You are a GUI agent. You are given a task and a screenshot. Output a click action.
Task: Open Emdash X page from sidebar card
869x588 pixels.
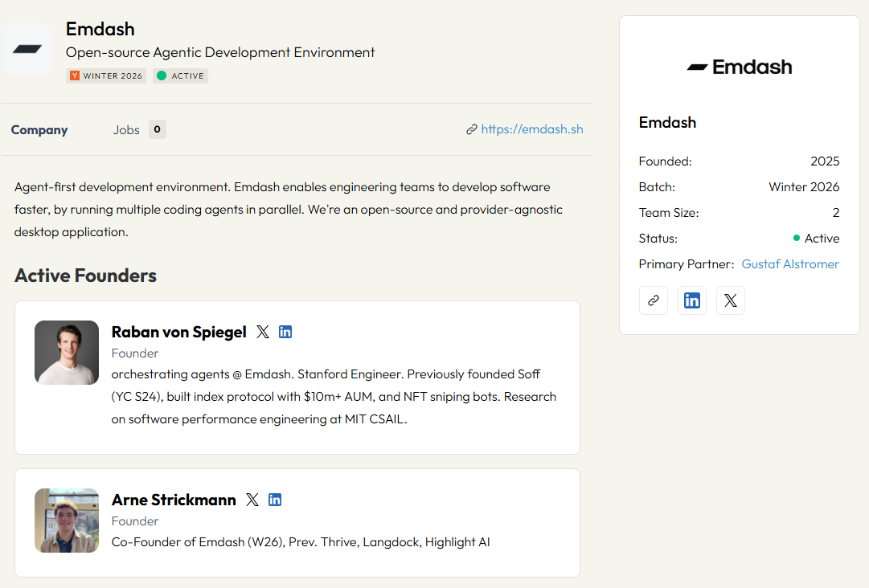[730, 300]
